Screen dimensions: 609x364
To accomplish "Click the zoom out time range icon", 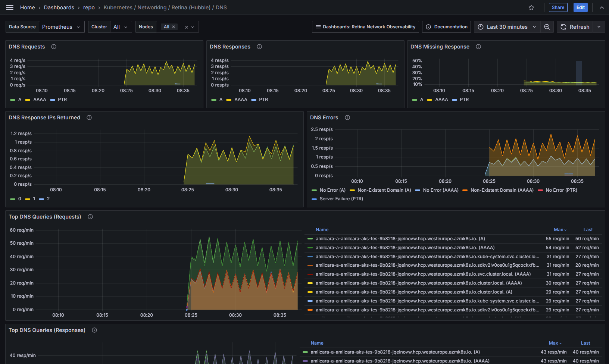I will click(x=547, y=27).
